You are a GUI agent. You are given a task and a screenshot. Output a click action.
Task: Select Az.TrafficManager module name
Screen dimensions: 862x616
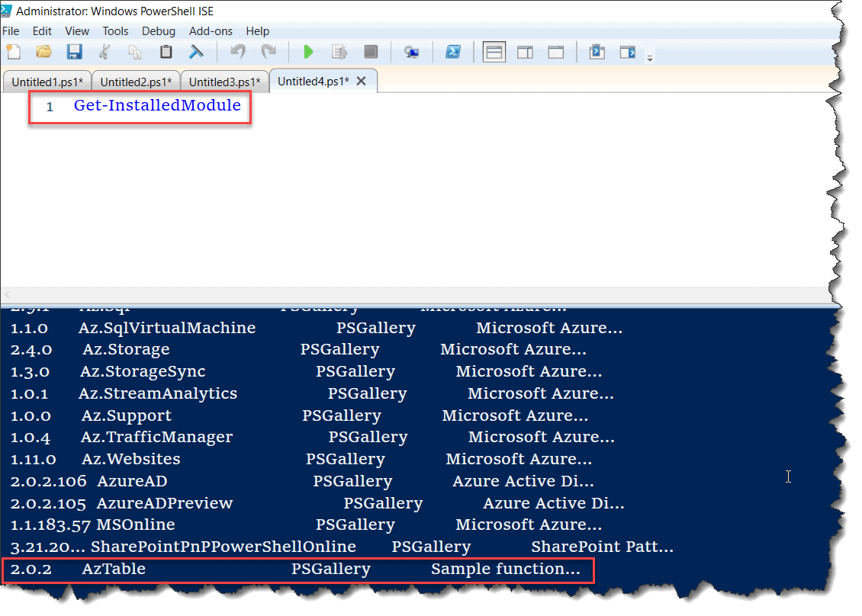[156, 437]
